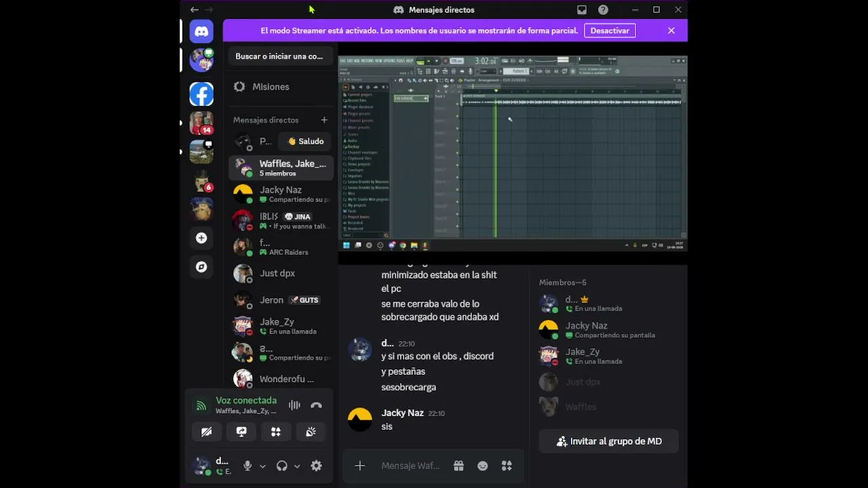Open the apps icon in message bar
The width and height of the screenshot is (868, 488).
[x=507, y=466]
